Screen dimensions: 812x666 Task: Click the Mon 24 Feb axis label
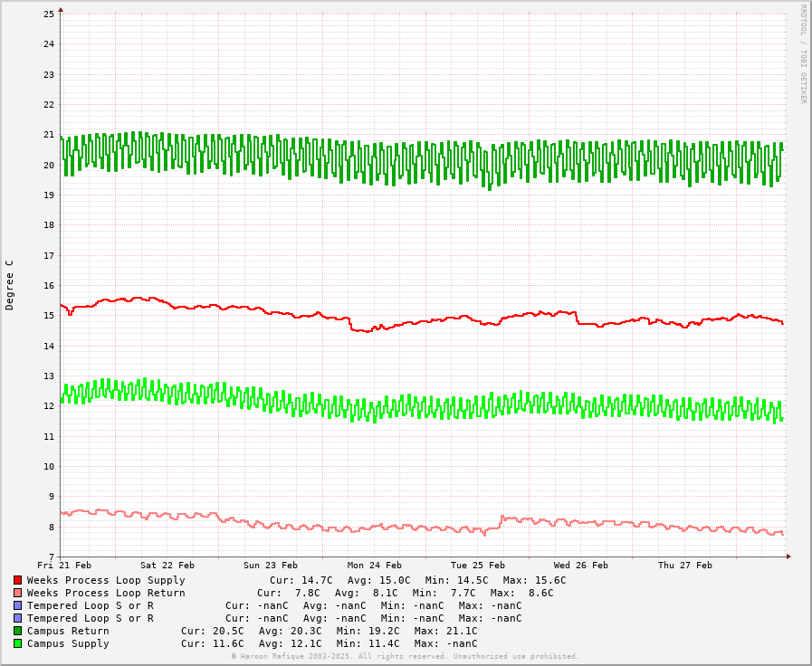coord(375,565)
